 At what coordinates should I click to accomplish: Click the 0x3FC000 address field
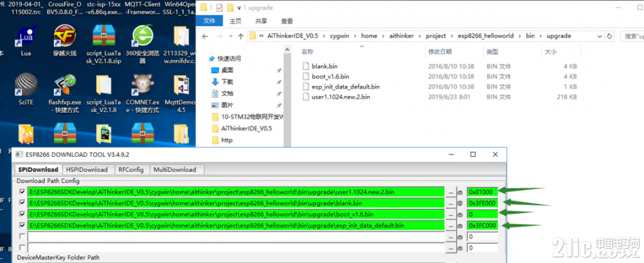(x=482, y=225)
